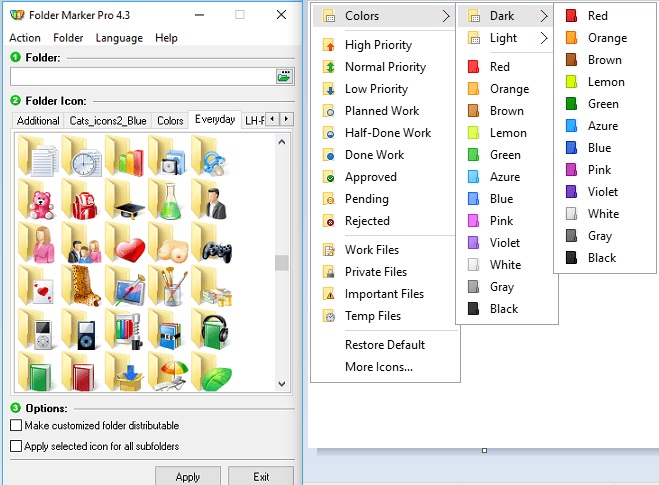Choose the game controller folder icon
The image size is (659, 485).
click(x=211, y=244)
